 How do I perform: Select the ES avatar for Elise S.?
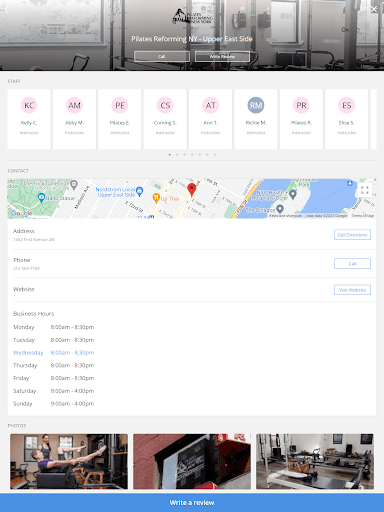pos(346,105)
